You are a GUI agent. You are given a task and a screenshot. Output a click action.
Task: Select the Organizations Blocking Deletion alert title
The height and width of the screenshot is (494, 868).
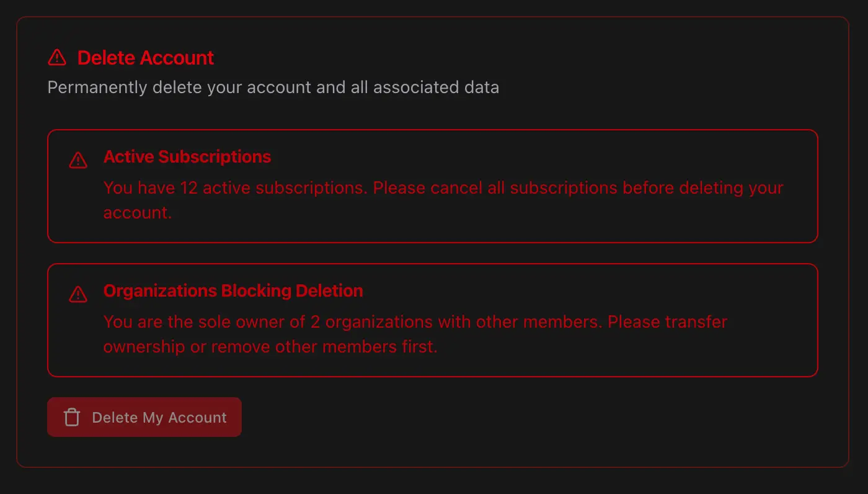233,291
